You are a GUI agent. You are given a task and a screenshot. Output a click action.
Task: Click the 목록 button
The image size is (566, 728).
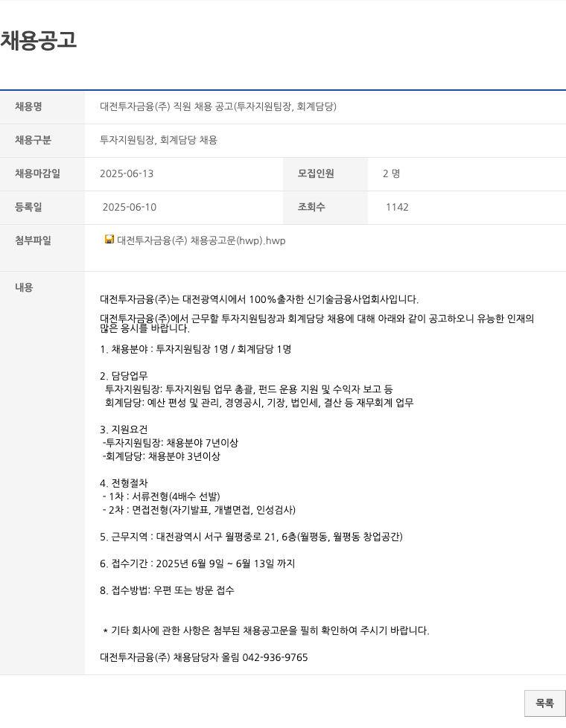[x=544, y=703]
